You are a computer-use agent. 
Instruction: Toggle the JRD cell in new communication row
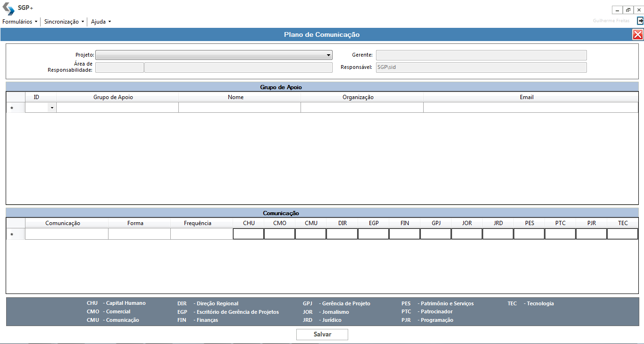[498, 234]
